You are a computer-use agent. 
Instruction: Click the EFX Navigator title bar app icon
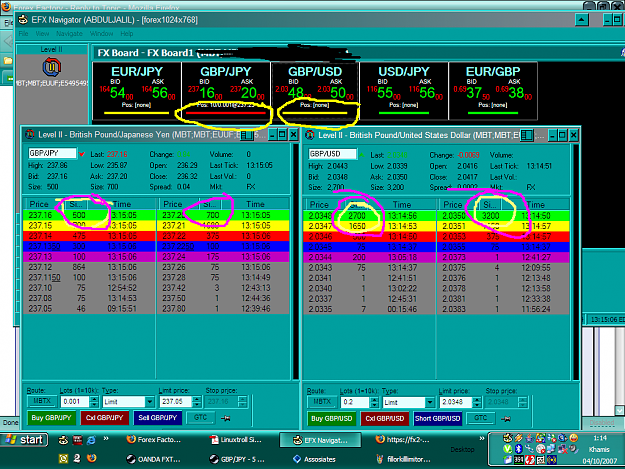(23, 20)
